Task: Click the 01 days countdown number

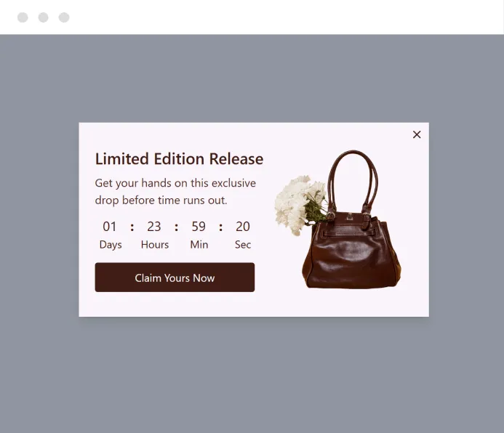Action: 110,227
